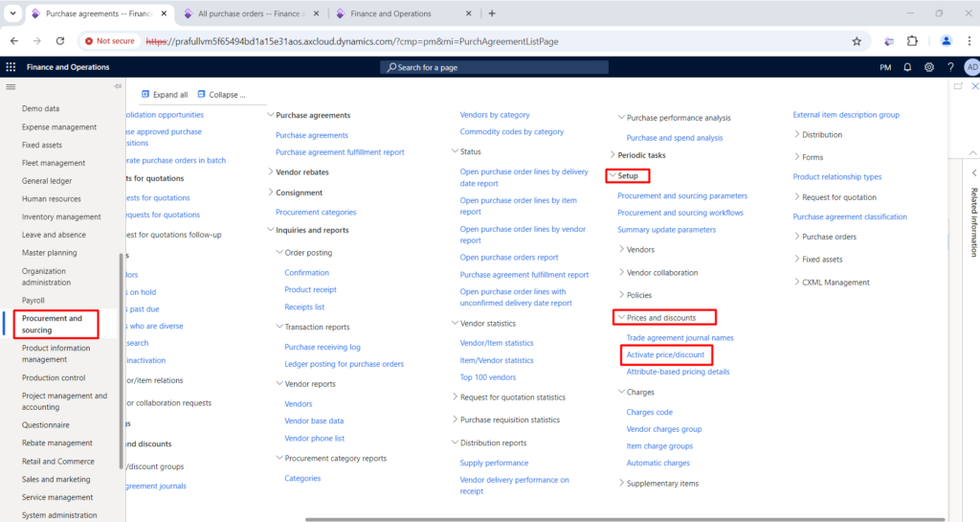Open Purchase agreements link

pyautogui.click(x=312, y=135)
